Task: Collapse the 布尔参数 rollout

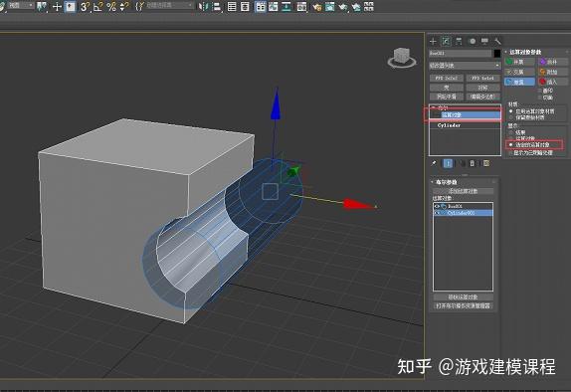Action: pos(445,182)
